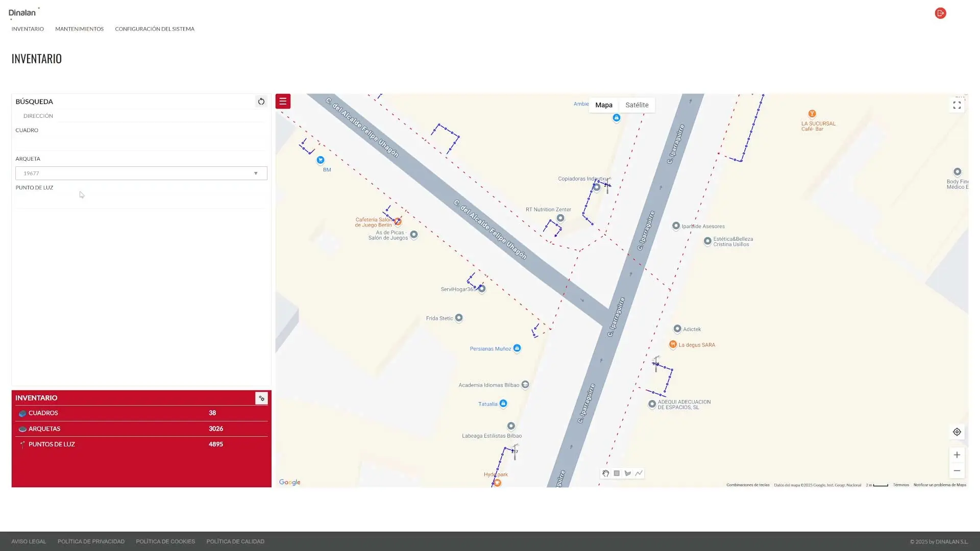980x551 pixels.
Task: Select the polygon drawing tool
Action: click(x=628, y=473)
